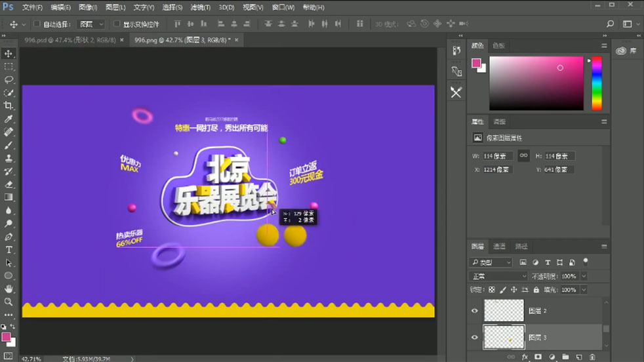Open Creative Cloud Libraries panel icon
Image resolution: width=644 pixels, height=362 pixels.
pyautogui.click(x=620, y=50)
